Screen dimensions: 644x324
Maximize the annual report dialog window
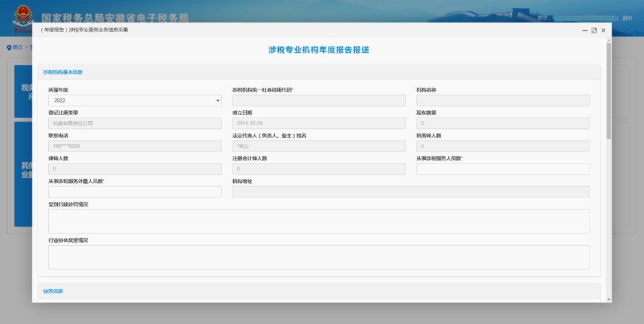click(594, 30)
